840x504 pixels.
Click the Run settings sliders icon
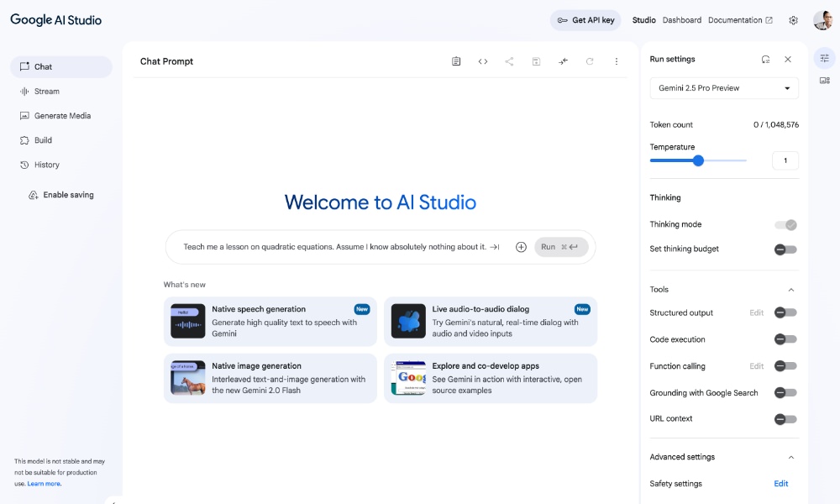point(824,58)
